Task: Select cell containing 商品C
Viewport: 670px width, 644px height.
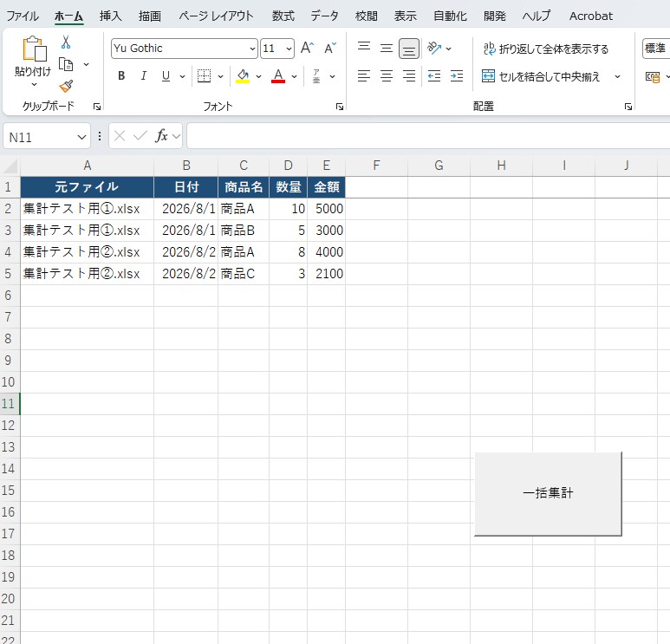Action: pyautogui.click(x=244, y=274)
